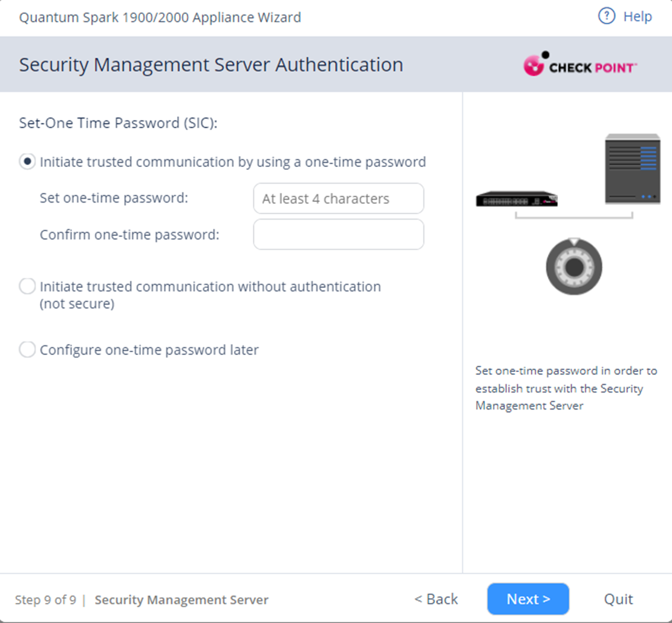Open the Help question mark icon
The height and width of the screenshot is (623, 672).
click(x=607, y=16)
